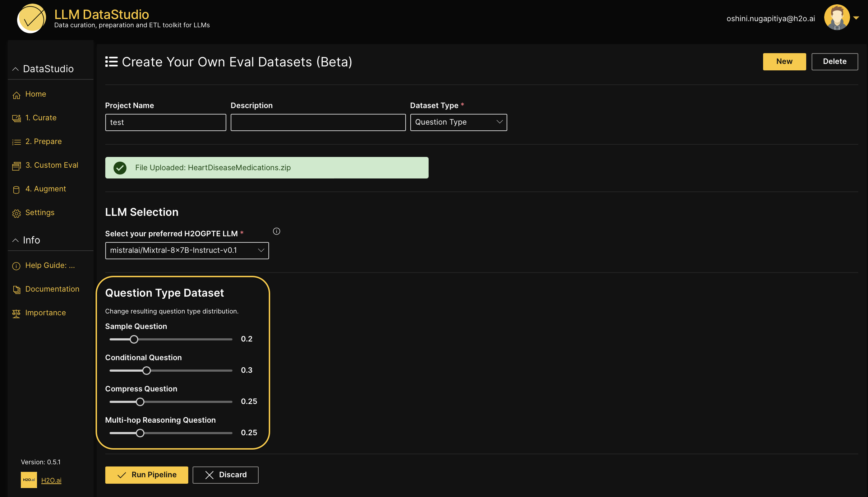The width and height of the screenshot is (868, 497).
Task: Click the Augment database icon
Action: click(x=16, y=190)
